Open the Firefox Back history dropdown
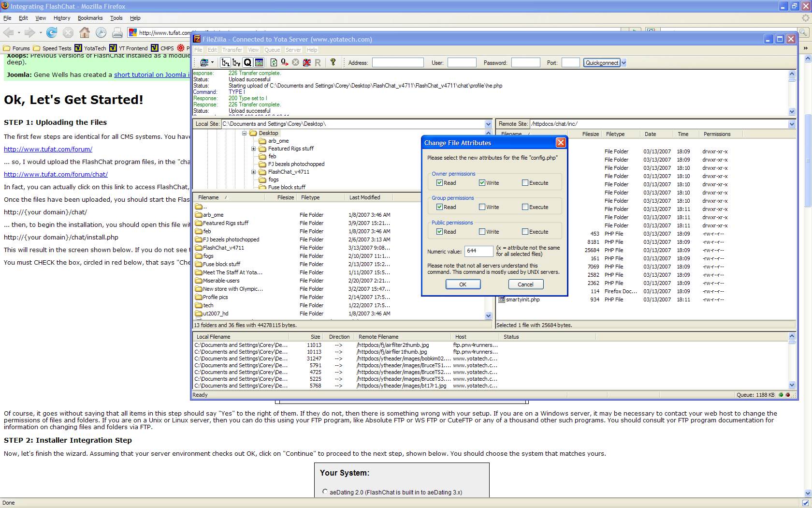This screenshot has width=812, height=508. coord(19,33)
